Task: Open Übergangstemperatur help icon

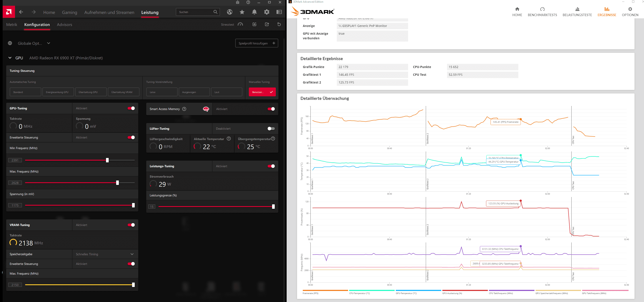Action: click(x=273, y=139)
